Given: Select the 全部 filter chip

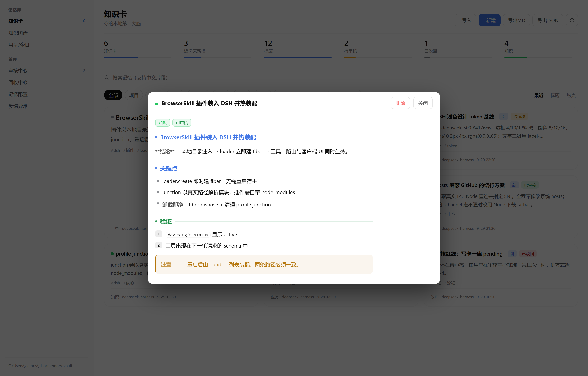Looking at the screenshot, I should [x=113, y=95].
